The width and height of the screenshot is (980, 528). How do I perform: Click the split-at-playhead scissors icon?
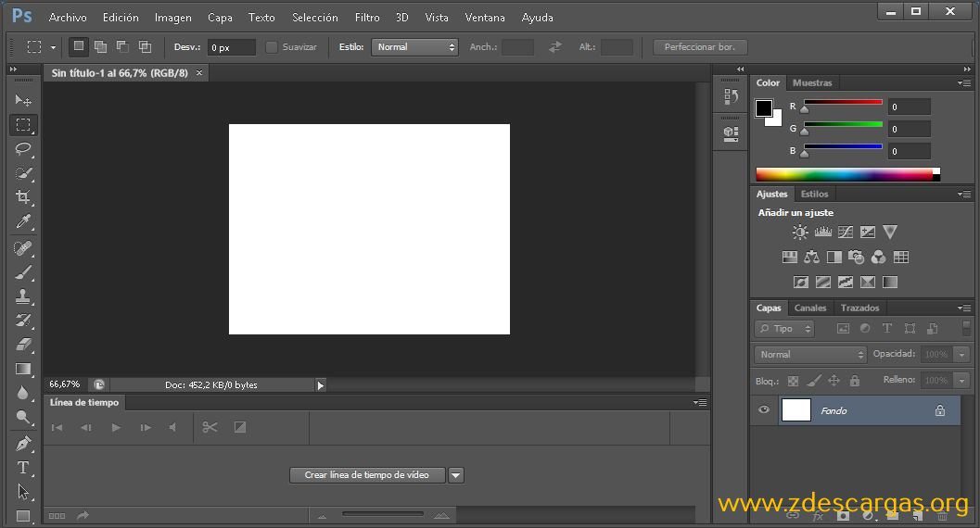210,428
